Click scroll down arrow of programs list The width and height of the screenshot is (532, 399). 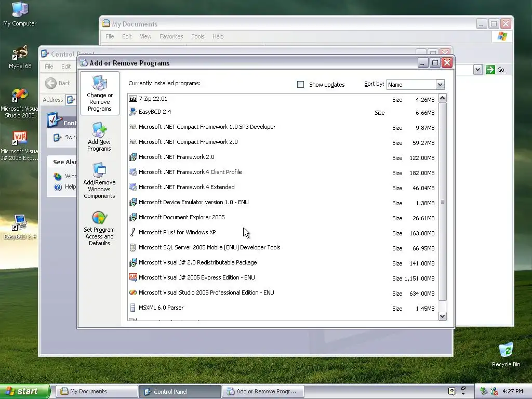click(x=443, y=316)
